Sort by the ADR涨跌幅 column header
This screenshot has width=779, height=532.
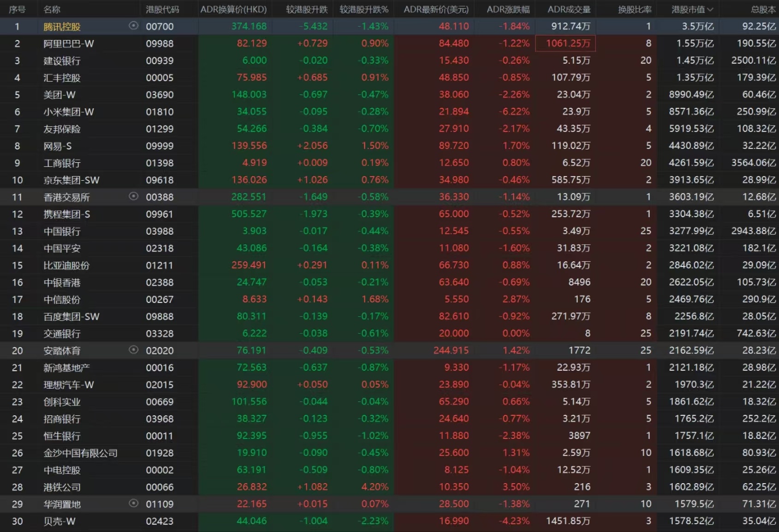508,9
